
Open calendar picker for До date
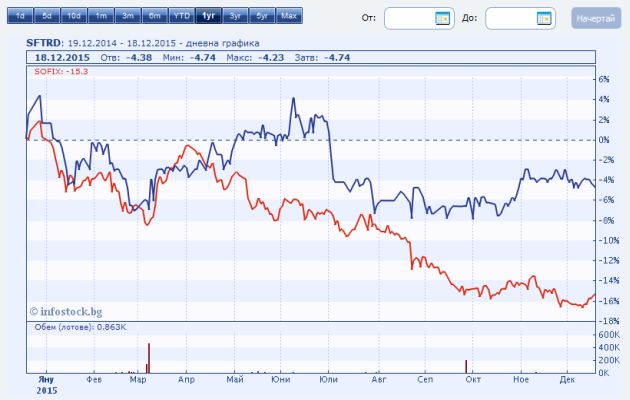544,18
